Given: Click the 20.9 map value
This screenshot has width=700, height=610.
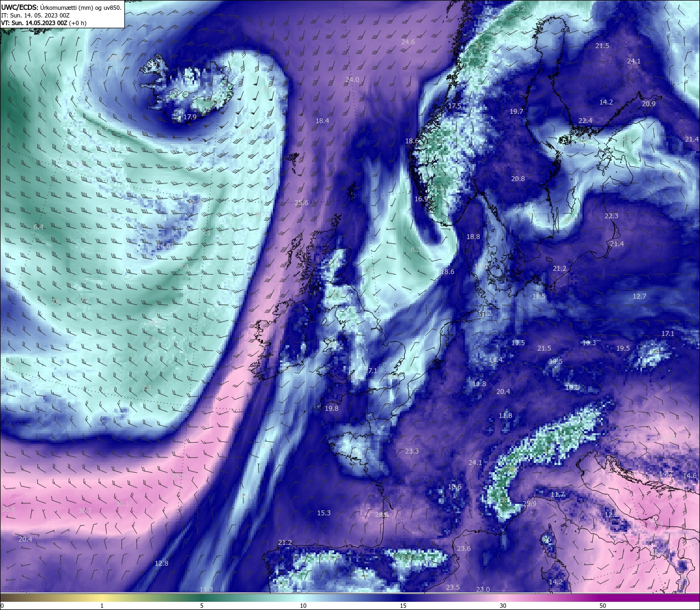Looking at the screenshot, I should tap(649, 104).
